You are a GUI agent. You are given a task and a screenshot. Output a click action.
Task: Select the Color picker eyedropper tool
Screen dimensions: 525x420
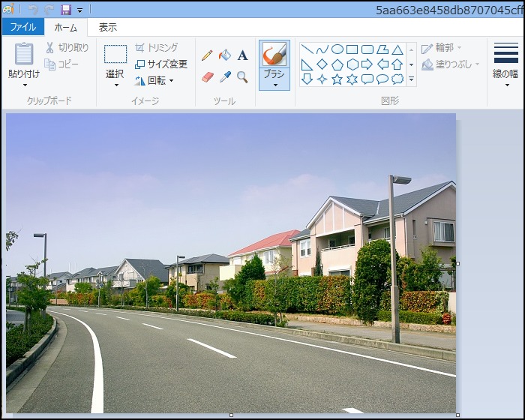(225, 77)
